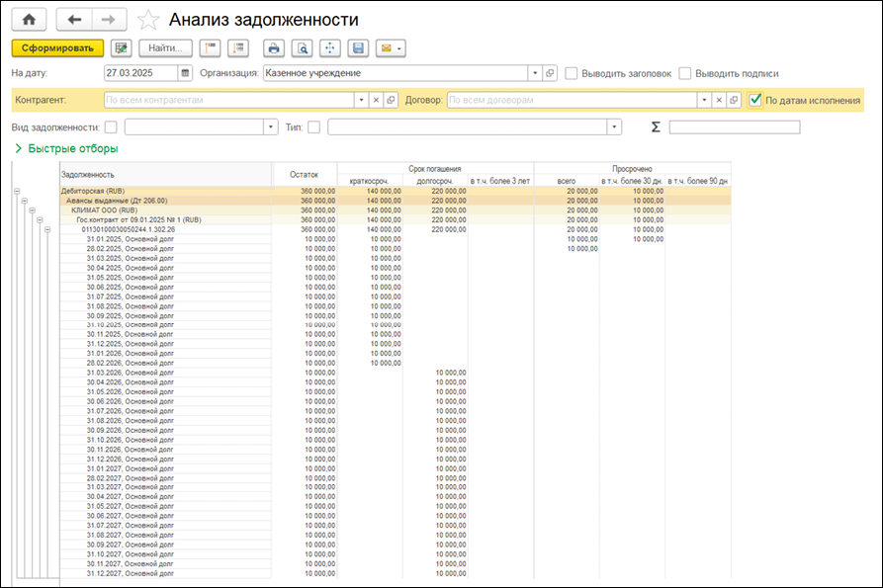This screenshot has width=883, height=588.
Task: Add report to favorites with star icon
Action: [x=147, y=20]
